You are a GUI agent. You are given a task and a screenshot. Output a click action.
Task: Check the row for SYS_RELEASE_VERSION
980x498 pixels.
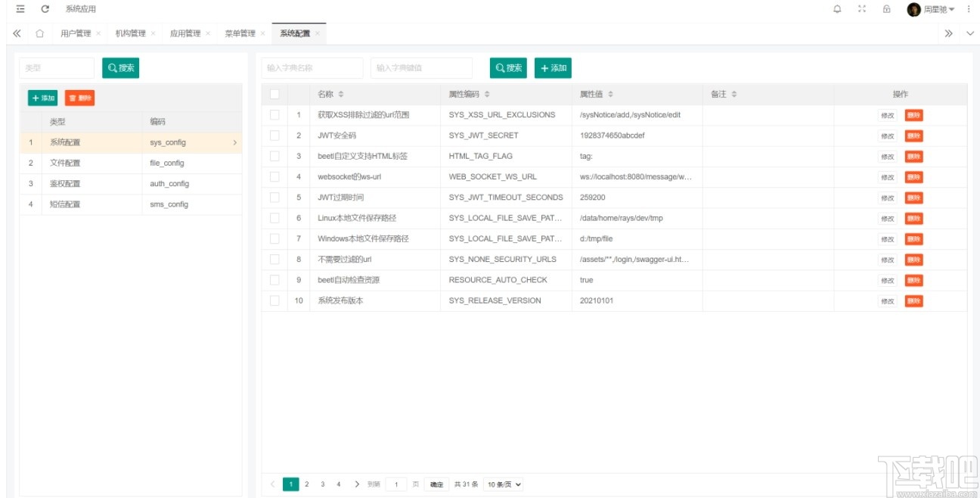(274, 300)
